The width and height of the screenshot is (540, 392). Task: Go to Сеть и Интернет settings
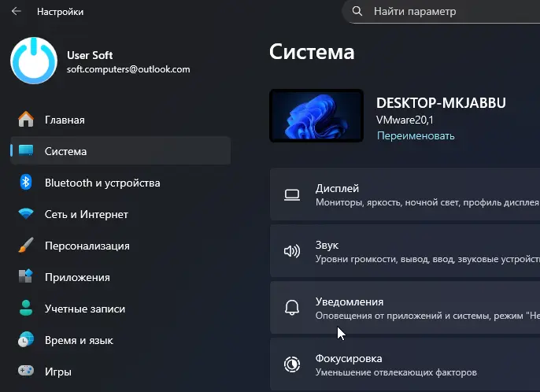(x=87, y=214)
